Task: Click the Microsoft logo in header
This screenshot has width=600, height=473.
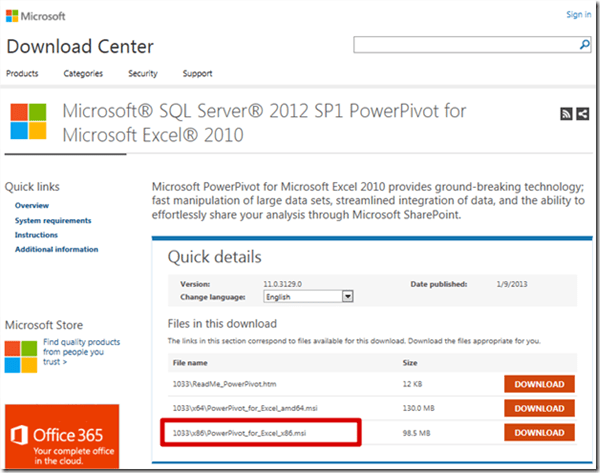Action: (x=39, y=16)
